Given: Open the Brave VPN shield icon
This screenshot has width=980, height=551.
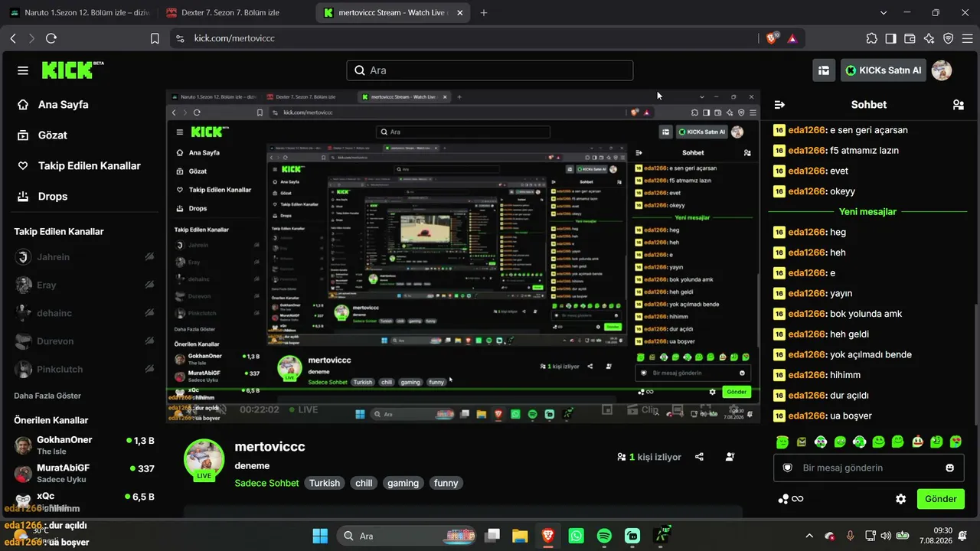Looking at the screenshot, I should [948, 38].
